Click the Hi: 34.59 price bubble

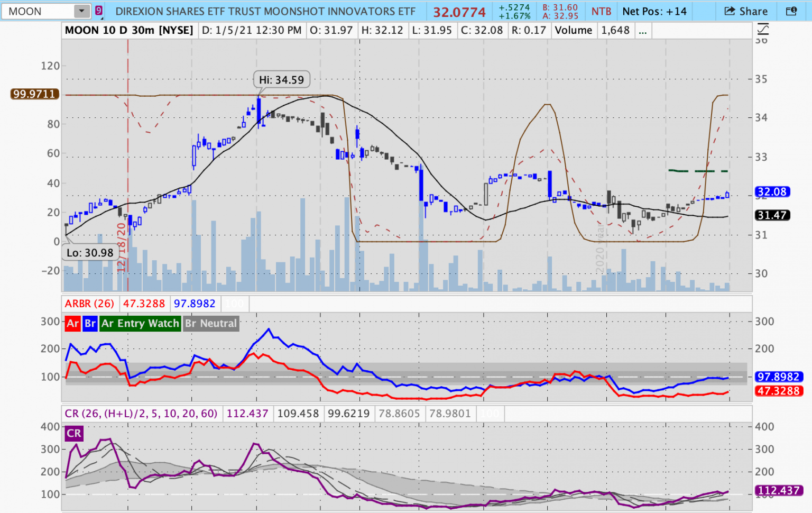281,80
